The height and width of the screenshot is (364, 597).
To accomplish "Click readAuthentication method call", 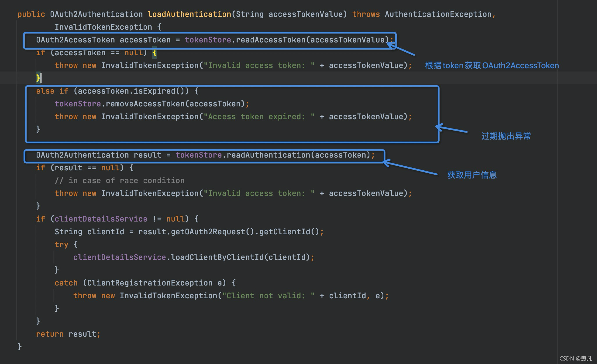I will pos(269,155).
